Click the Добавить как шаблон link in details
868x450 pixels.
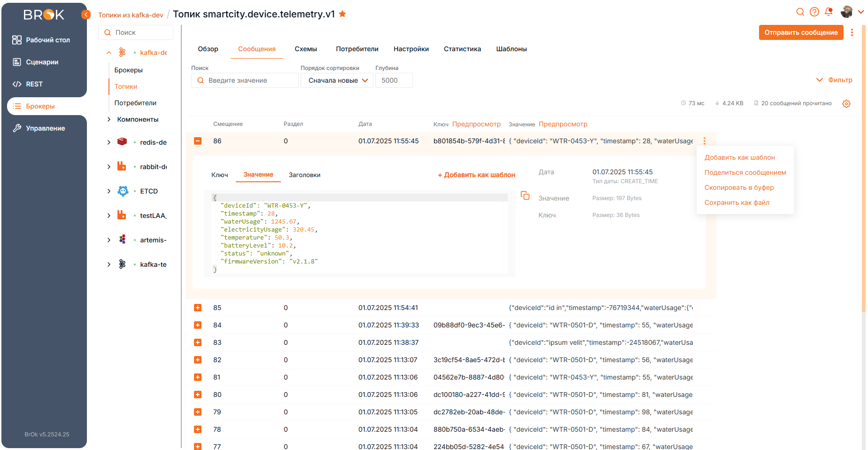[476, 175]
